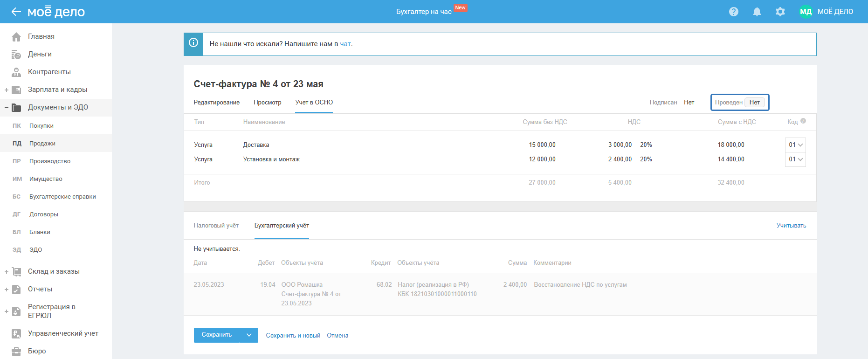Open code dropdown for Доставка row
The image size is (868, 359).
tap(795, 145)
